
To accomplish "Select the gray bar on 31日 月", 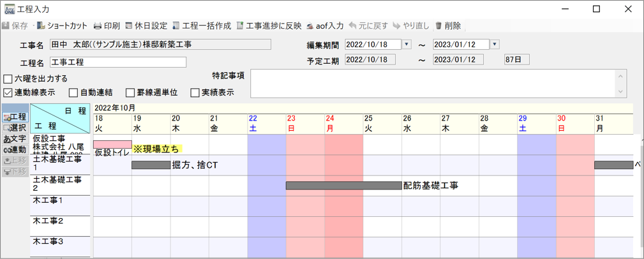I will click(x=613, y=165).
